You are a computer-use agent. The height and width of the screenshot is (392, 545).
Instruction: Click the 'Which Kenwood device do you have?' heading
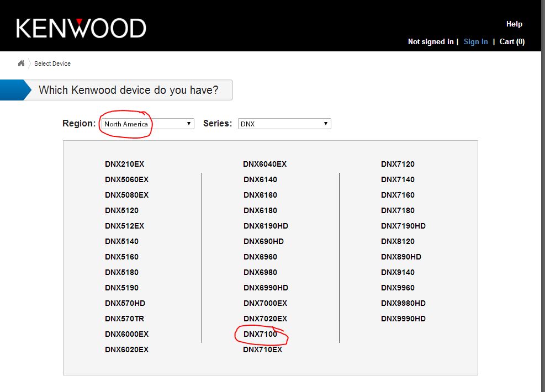129,90
